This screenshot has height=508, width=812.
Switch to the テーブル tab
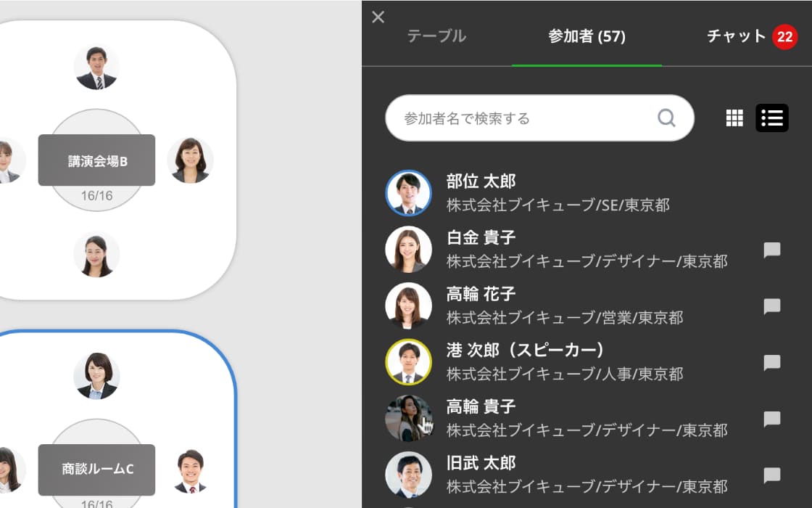coord(436,36)
